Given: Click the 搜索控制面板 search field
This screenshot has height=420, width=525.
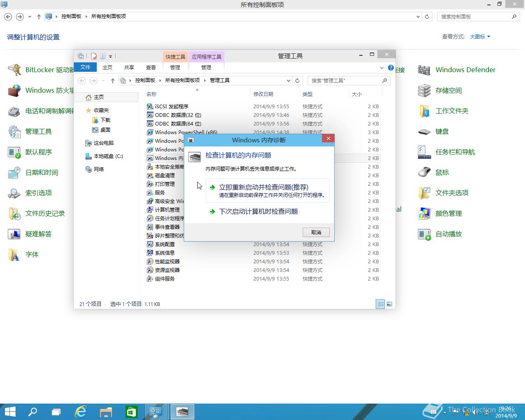Looking at the screenshot, I should click(x=475, y=17).
